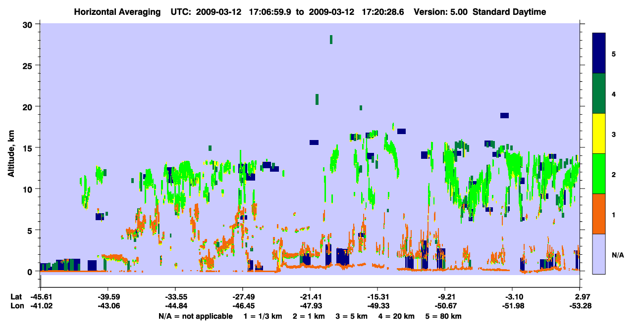Click the latitude value '-3.10'
Viewport: 644px width, 330px height.
[x=513, y=297]
